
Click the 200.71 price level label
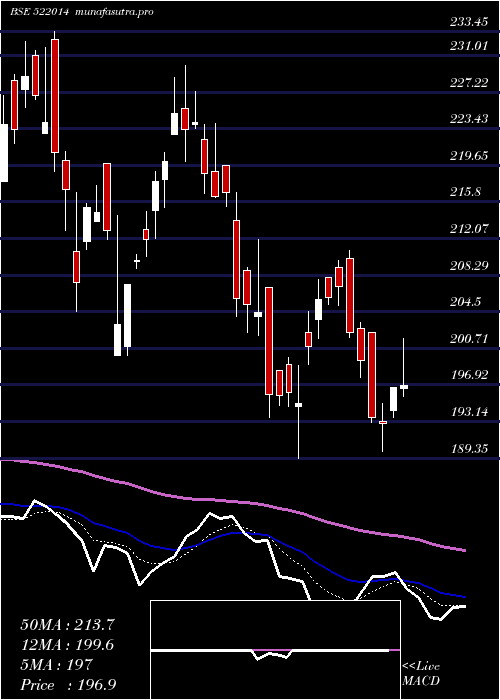[x=467, y=338]
